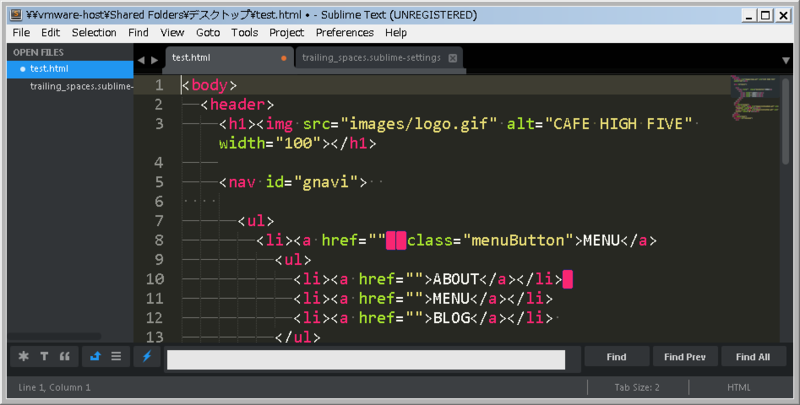
Task: Open the Project menu
Action: 286,33
